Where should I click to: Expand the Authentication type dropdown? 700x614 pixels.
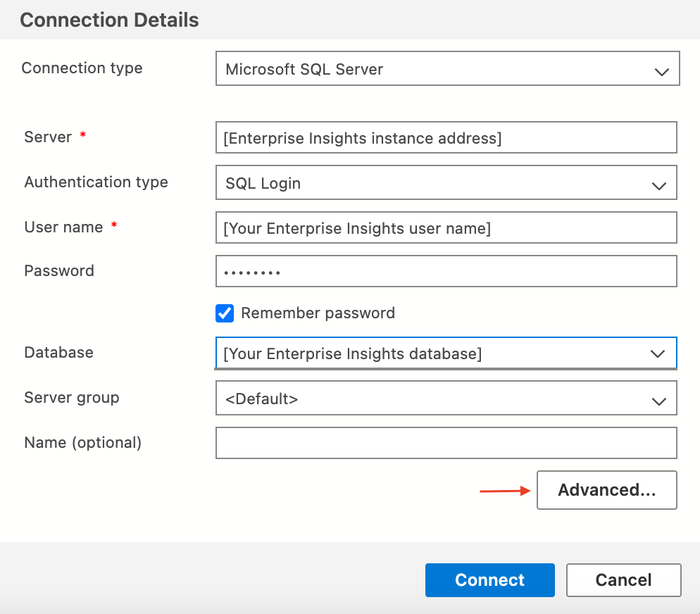click(446, 182)
